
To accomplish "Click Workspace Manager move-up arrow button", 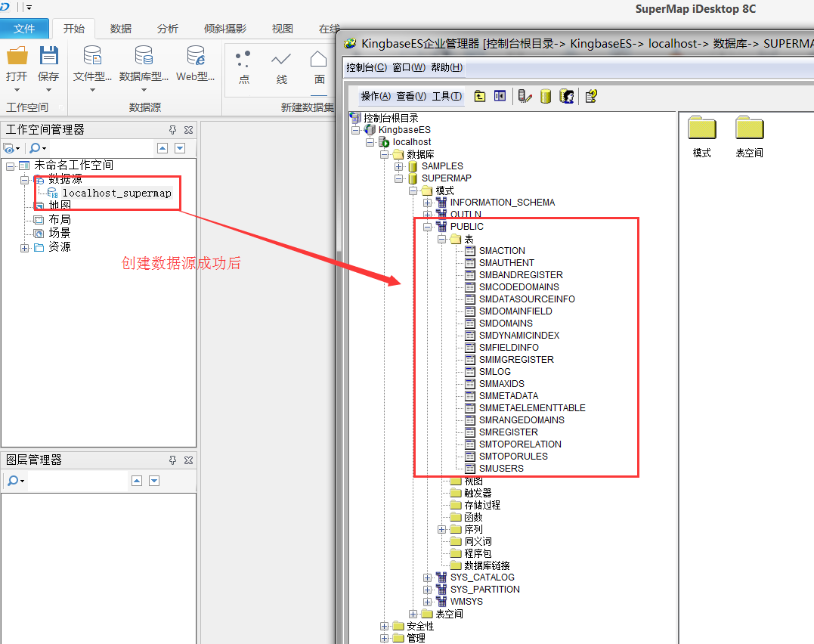I will coord(162,149).
